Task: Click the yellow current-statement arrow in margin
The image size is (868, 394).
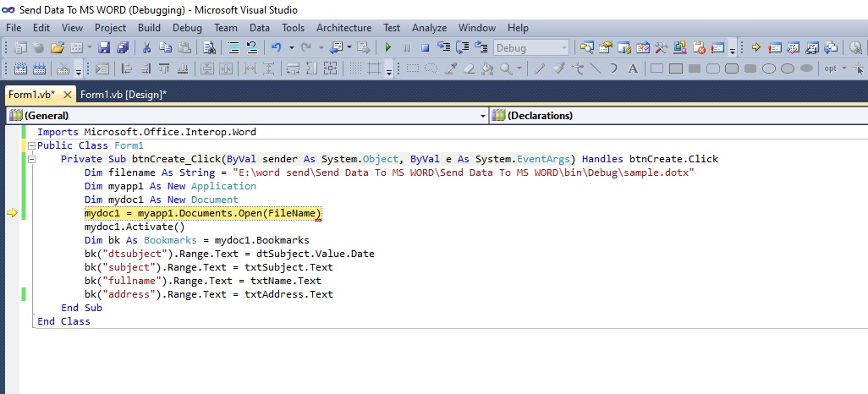Action: pos(12,214)
